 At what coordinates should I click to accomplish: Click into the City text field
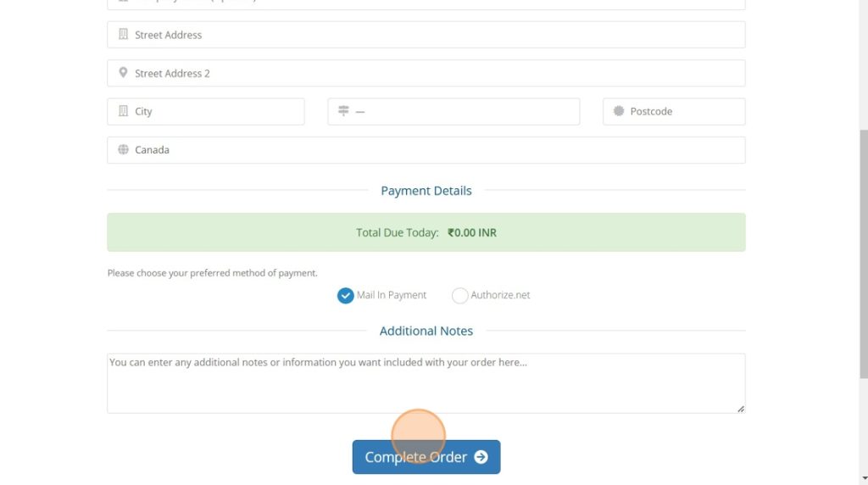[206, 111]
